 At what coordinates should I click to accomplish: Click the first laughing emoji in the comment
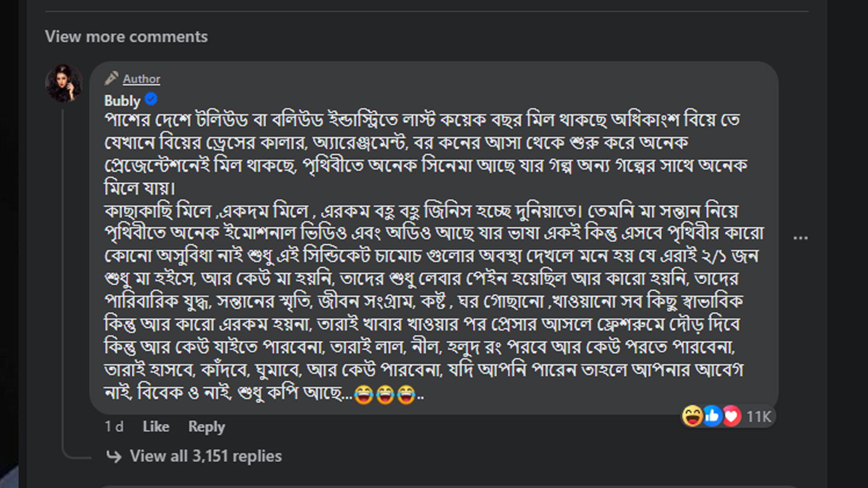pyautogui.click(x=363, y=394)
